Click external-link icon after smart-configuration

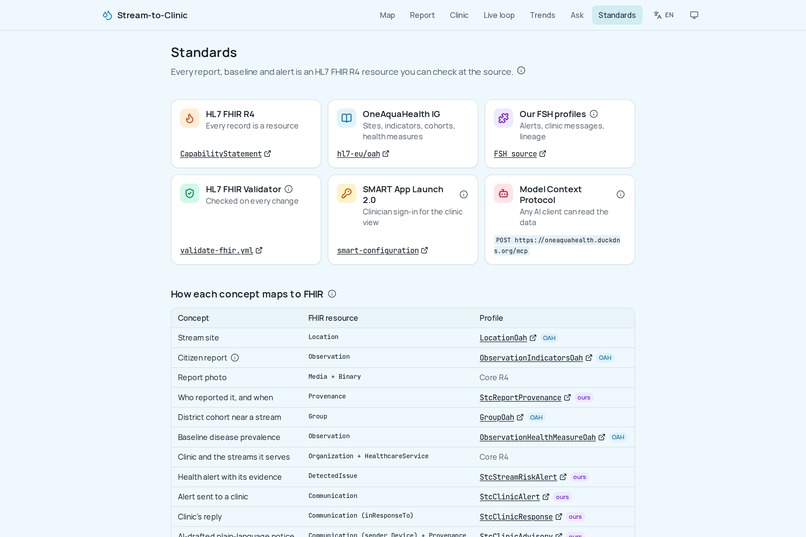(424, 250)
